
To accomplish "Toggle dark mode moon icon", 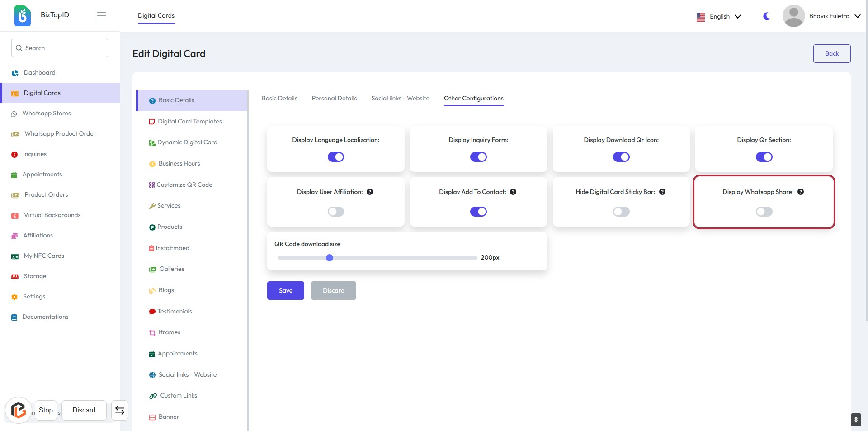I will tap(767, 16).
